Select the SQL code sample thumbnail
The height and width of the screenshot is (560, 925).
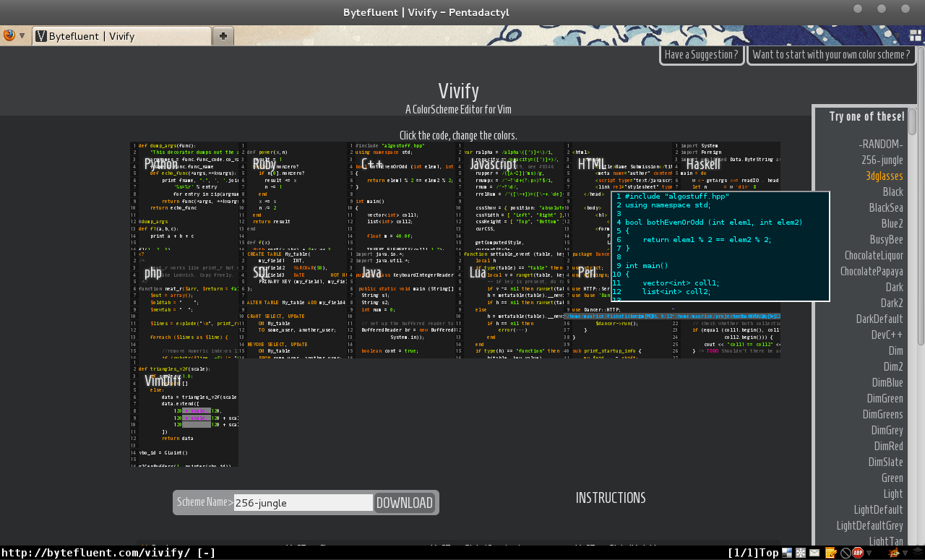click(x=293, y=304)
